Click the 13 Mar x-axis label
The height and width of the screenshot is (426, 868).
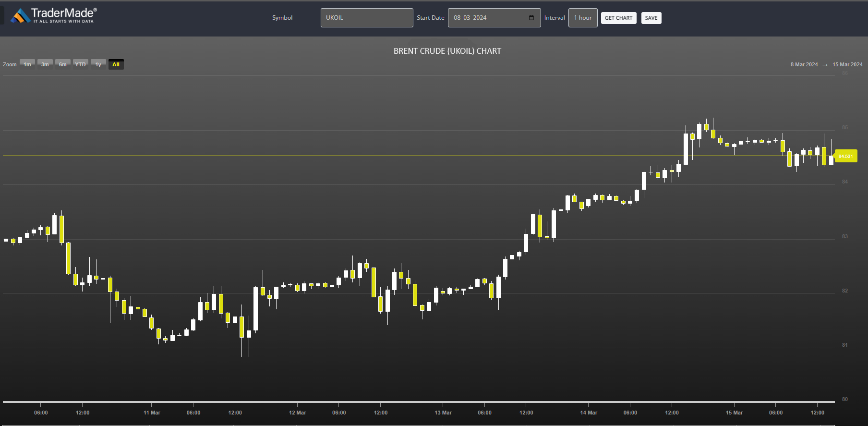[x=443, y=413]
